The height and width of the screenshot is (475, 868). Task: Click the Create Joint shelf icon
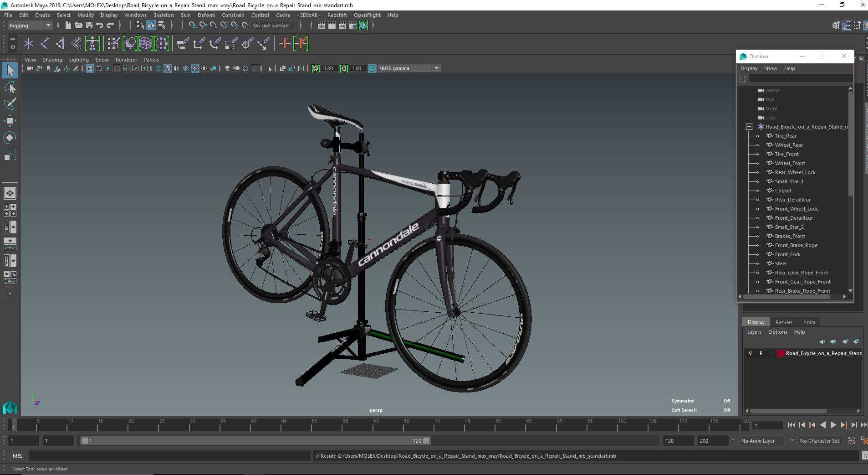tap(45, 44)
